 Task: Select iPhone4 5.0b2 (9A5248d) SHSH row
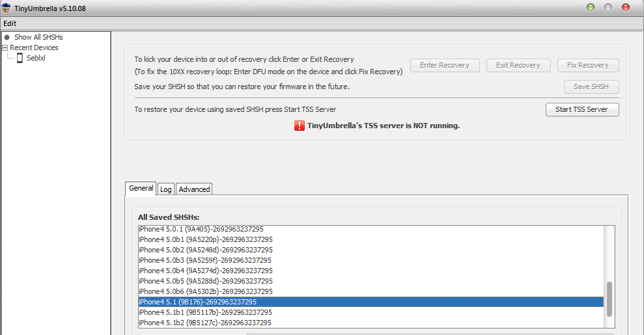point(371,250)
